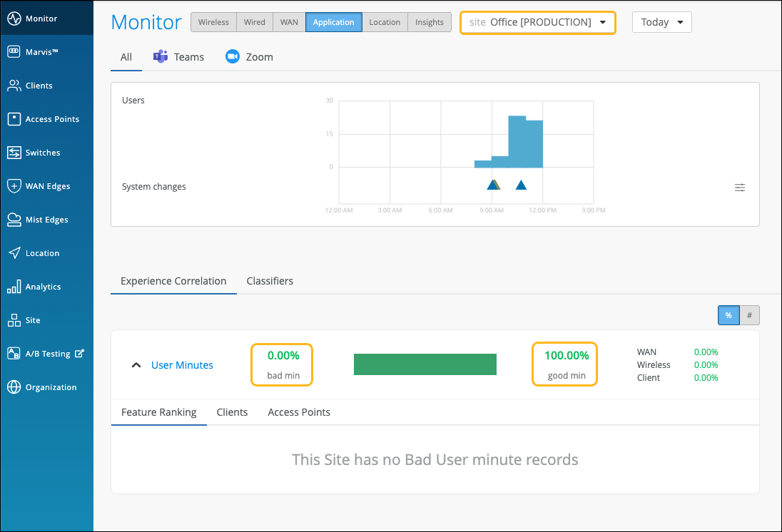Viewport: 782px width, 532px height.
Task: Open the Today time range dropdown
Action: (662, 22)
